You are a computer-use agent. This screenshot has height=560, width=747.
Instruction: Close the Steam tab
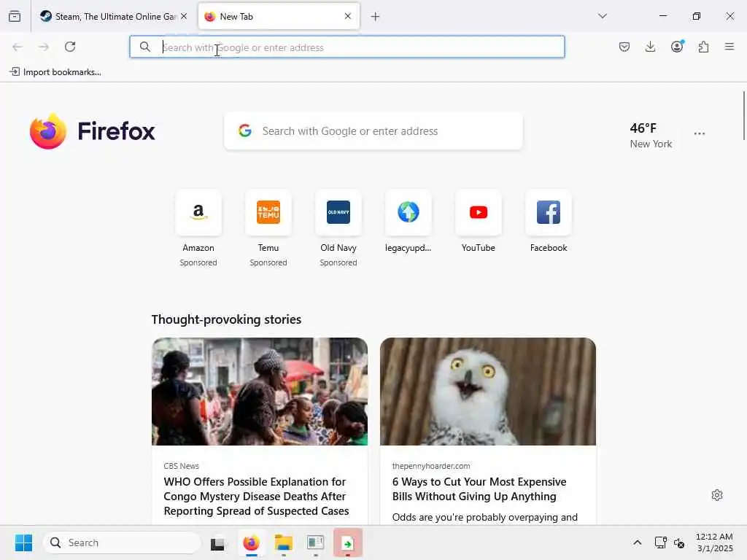pyautogui.click(x=184, y=16)
